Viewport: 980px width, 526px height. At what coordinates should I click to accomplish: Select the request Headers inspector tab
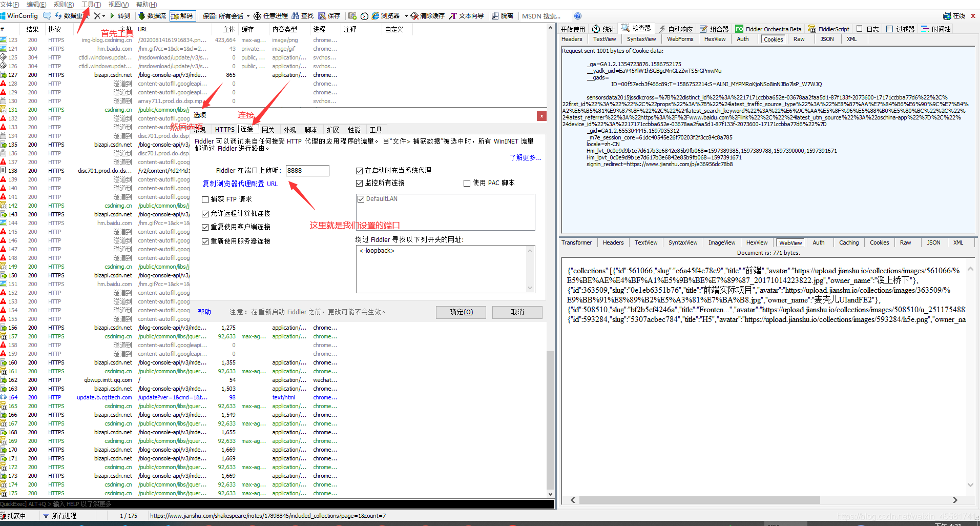(572, 39)
